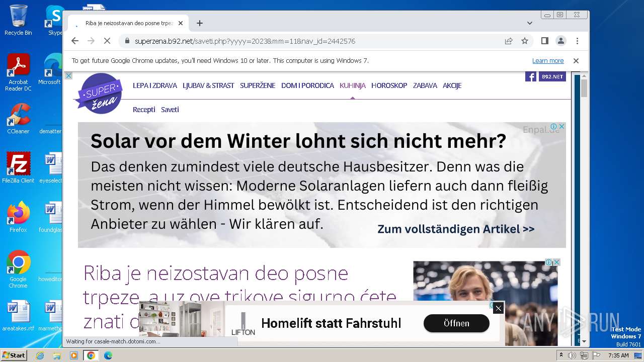This screenshot has height=362, width=644.
Task: Close the small ad marker at page top-left
Action: (69, 76)
